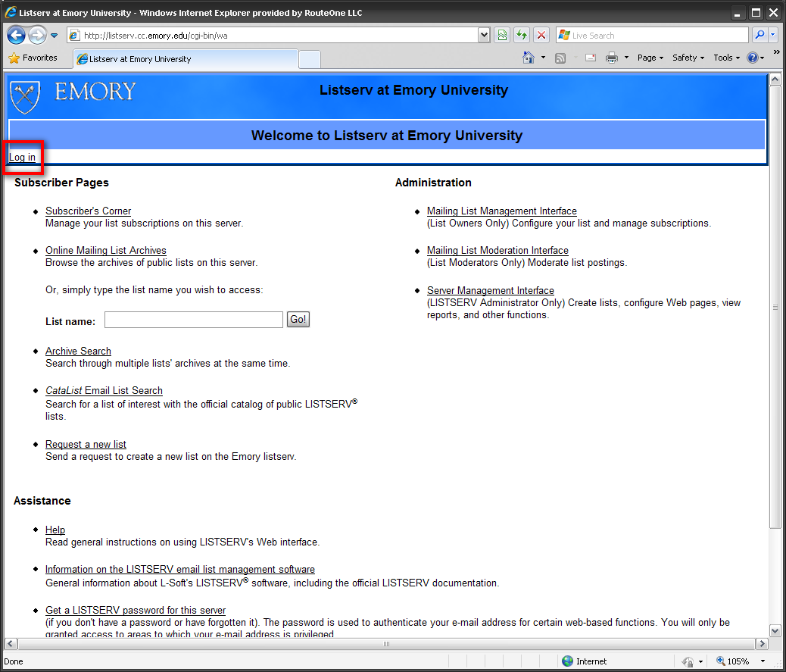Screen dimensions: 786x672
Task: Click the Help question mark icon
Action: tap(753, 58)
